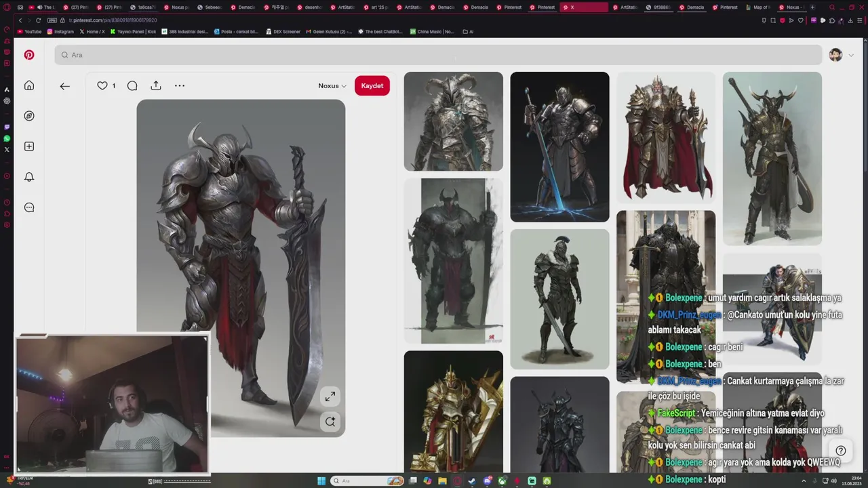Click the ad-blocker shield icon in toolbar
The image size is (868, 488).
(783, 20)
